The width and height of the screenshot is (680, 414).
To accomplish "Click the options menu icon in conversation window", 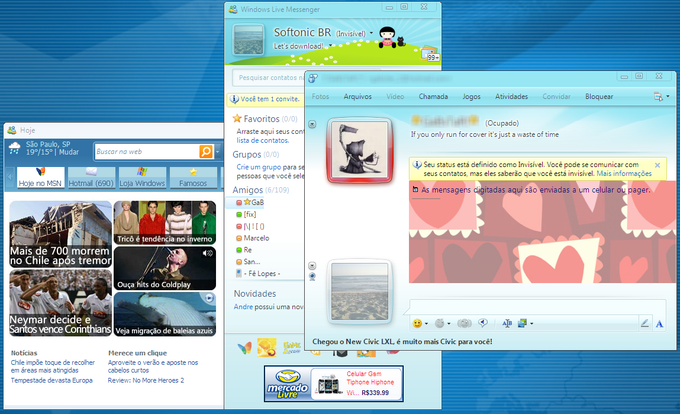I will tap(658, 97).
